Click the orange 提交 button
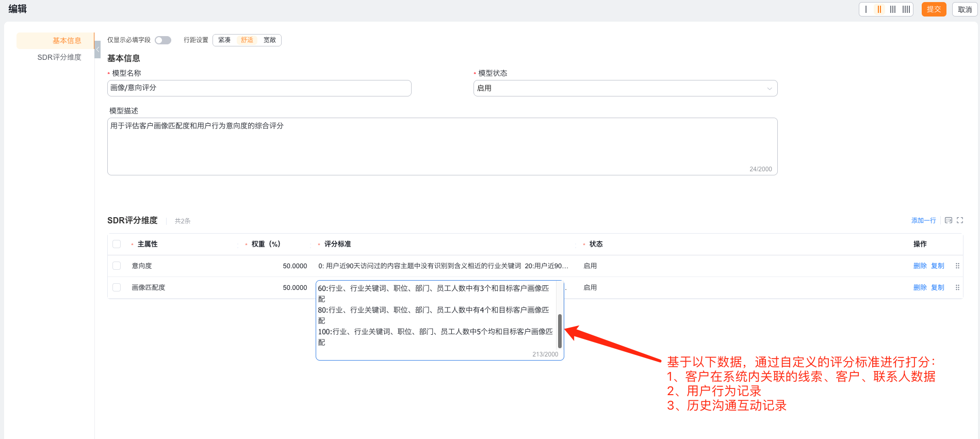The image size is (980, 439). (934, 9)
